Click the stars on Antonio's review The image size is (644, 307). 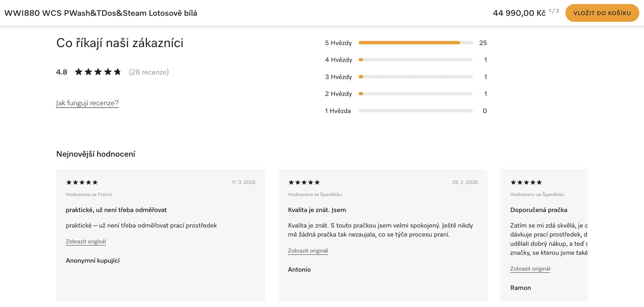pos(304,183)
